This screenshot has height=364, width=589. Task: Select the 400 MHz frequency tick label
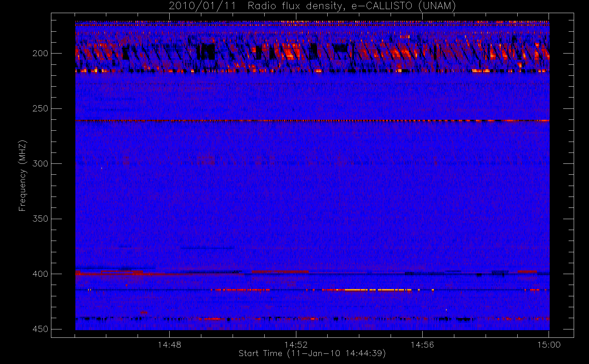pyautogui.click(x=40, y=274)
